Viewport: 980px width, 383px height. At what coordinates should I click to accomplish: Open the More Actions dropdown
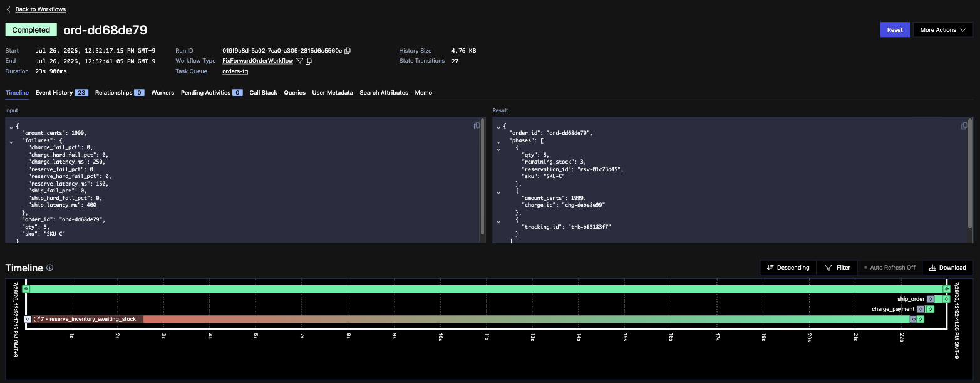pos(943,29)
